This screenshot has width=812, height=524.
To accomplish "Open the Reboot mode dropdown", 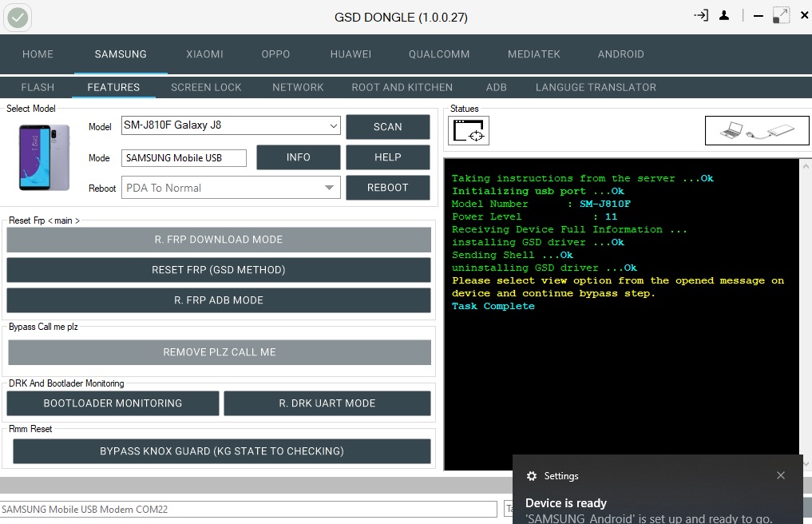I will point(329,188).
